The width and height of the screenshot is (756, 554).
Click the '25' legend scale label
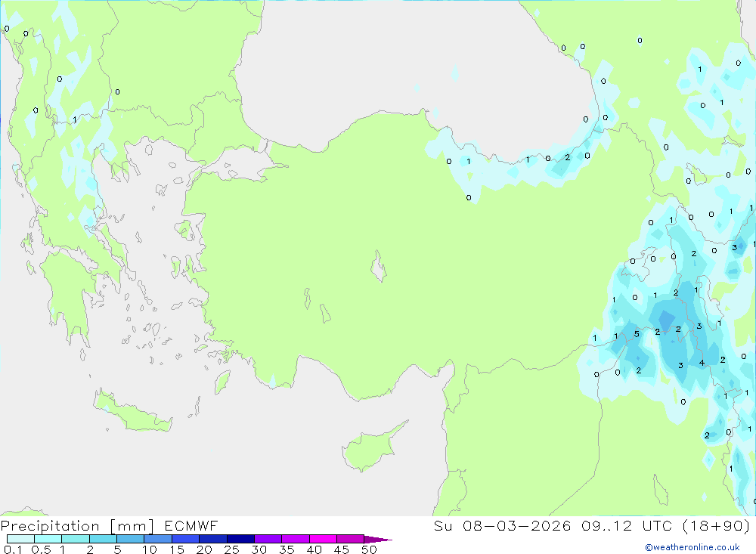click(x=232, y=549)
